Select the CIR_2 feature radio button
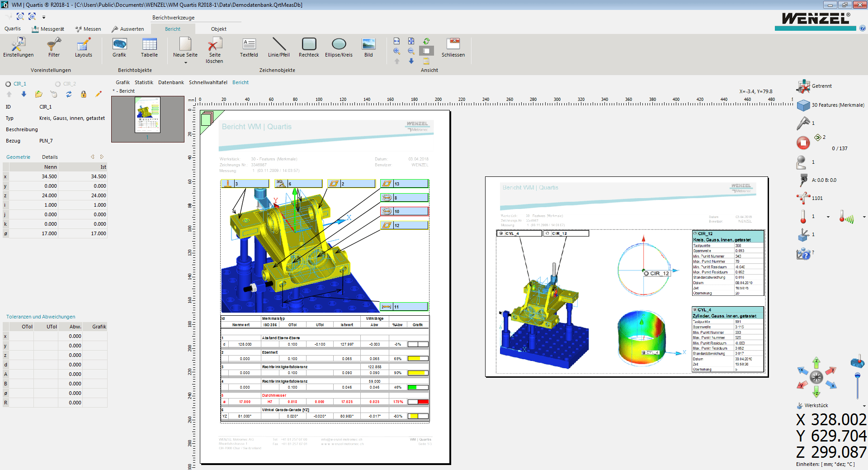868x470 pixels. click(58, 84)
